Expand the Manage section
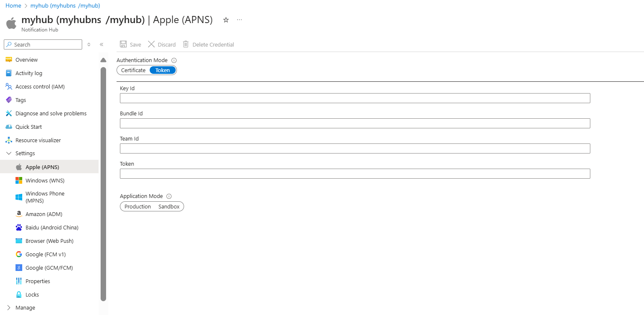 click(9, 307)
